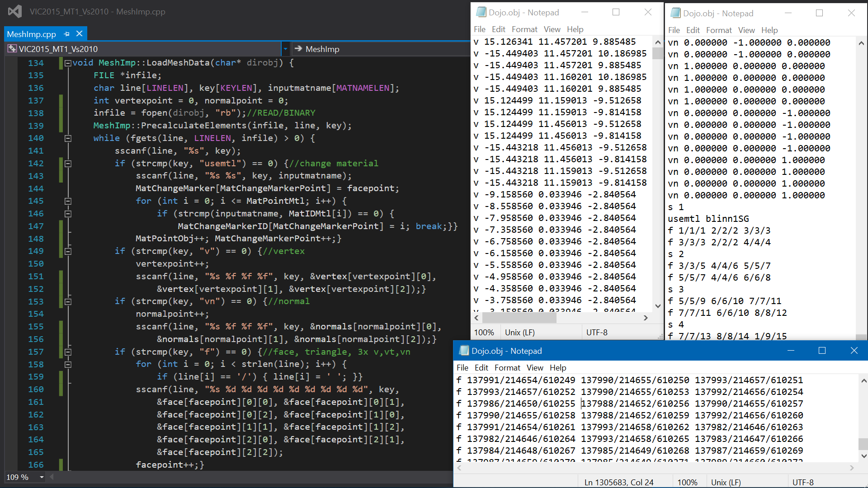Open Edit menu in bottom Notepad window
Viewport: 868px width, 488px height.
pyautogui.click(x=481, y=368)
